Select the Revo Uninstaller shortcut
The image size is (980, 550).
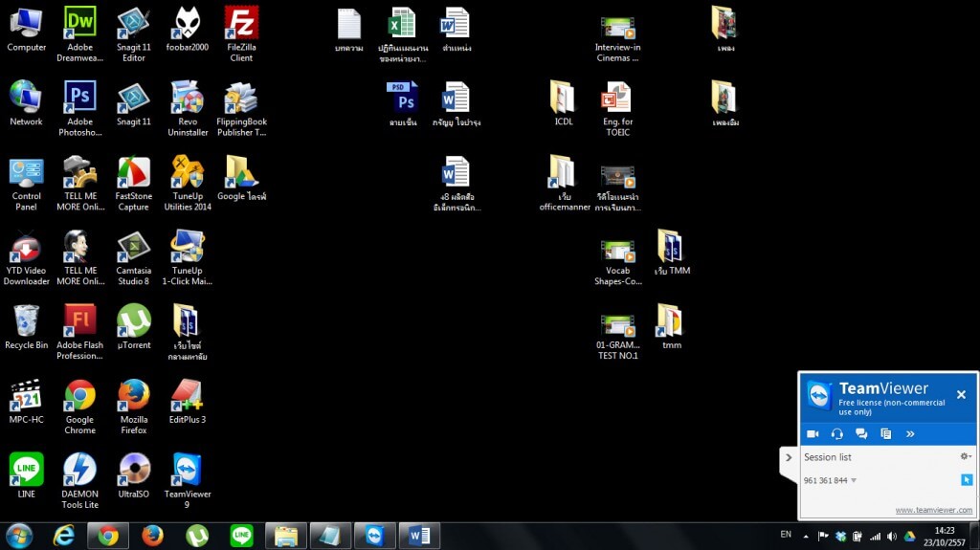coord(188,109)
